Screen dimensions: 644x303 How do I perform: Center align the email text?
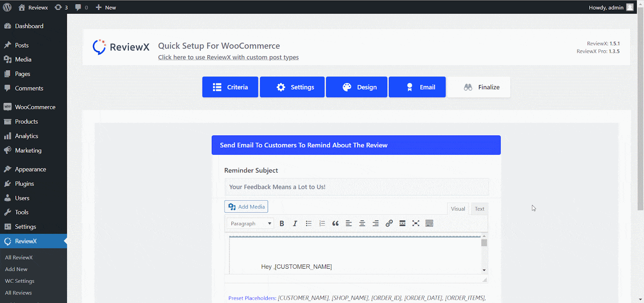pyautogui.click(x=362, y=224)
